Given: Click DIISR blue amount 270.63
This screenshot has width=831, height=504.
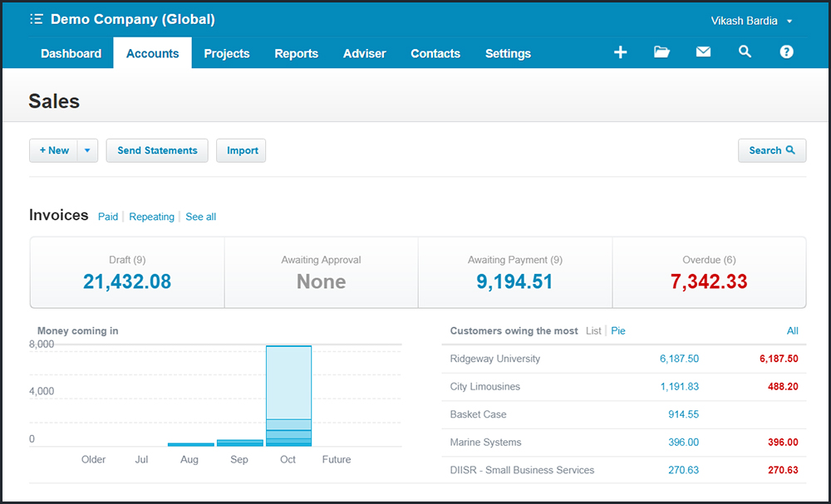Looking at the screenshot, I should pos(683,470).
